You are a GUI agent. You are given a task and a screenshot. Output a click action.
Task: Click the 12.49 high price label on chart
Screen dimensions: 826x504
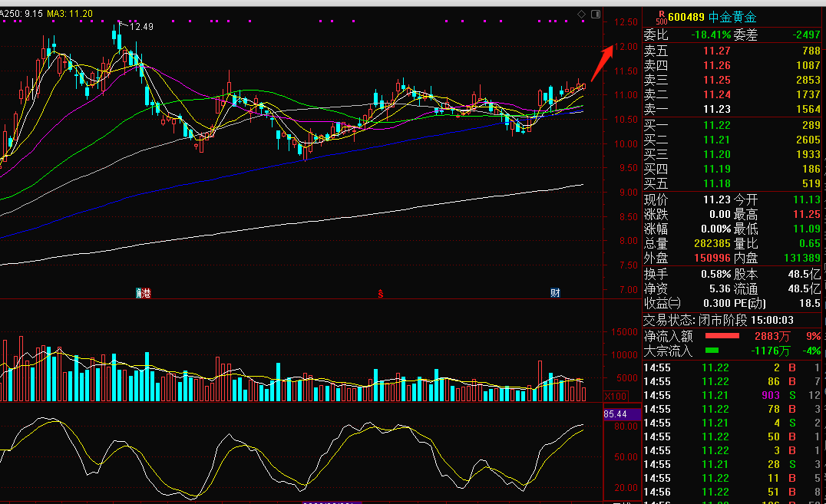pos(141,26)
